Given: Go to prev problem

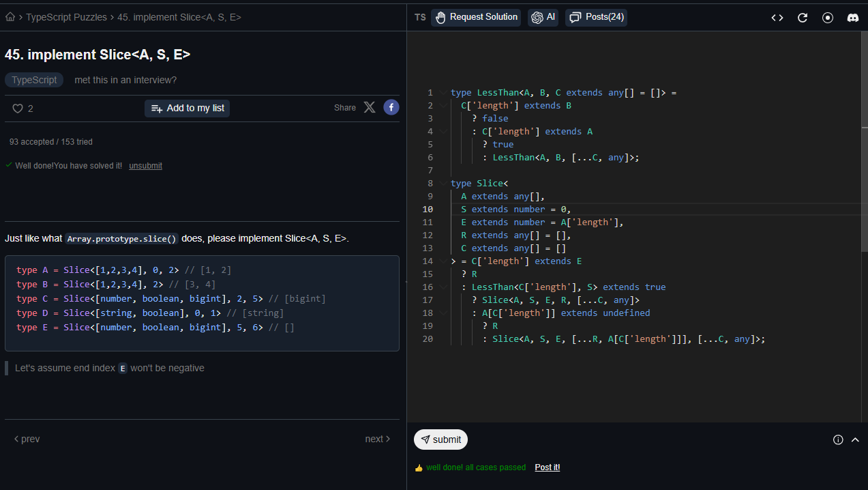Looking at the screenshot, I should (x=27, y=439).
